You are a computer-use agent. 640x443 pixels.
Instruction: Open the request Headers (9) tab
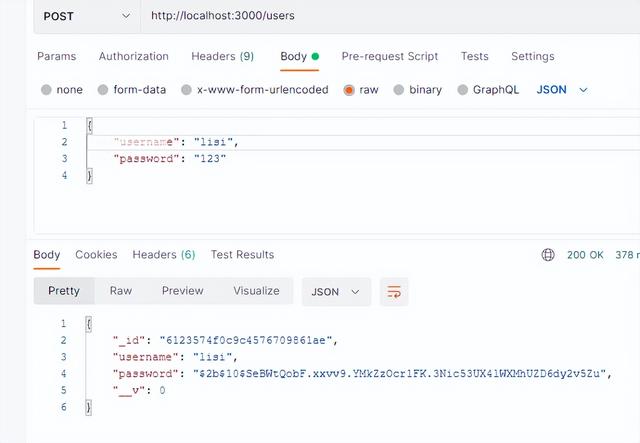coord(222,56)
